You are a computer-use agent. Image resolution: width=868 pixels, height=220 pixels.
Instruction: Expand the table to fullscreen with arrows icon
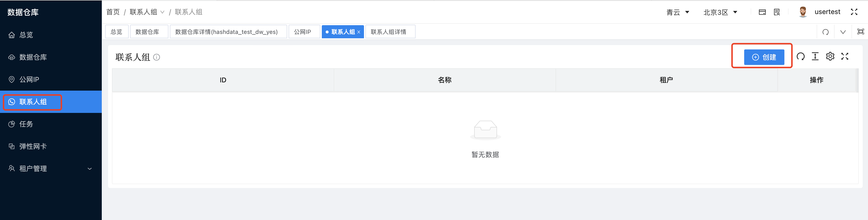[x=845, y=56]
